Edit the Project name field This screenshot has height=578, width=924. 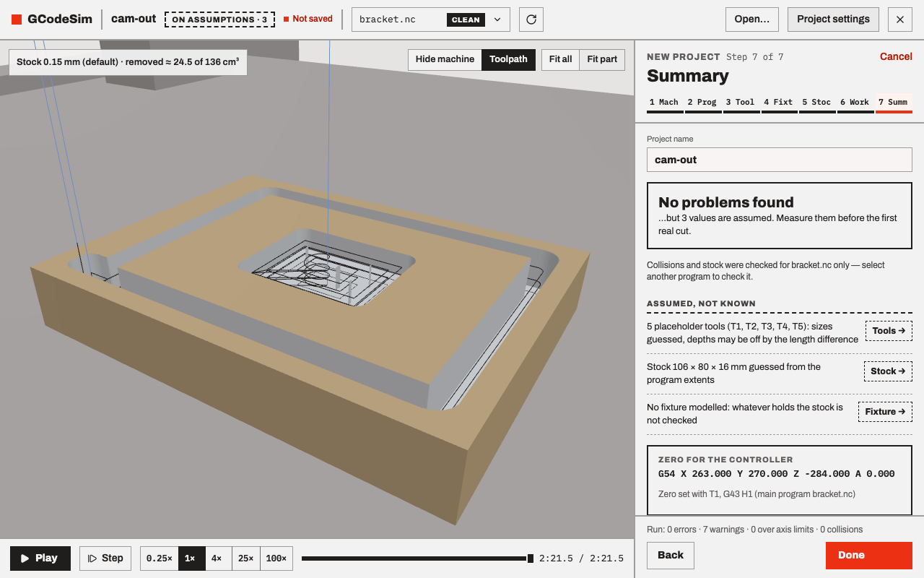780,160
